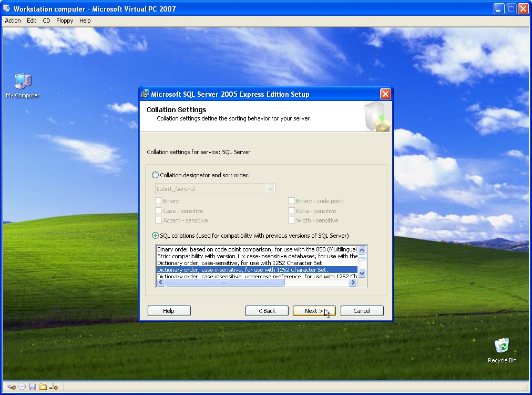The height and width of the screenshot is (395, 532).
Task: Click the network adapter status icon
Action: pos(53,387)
